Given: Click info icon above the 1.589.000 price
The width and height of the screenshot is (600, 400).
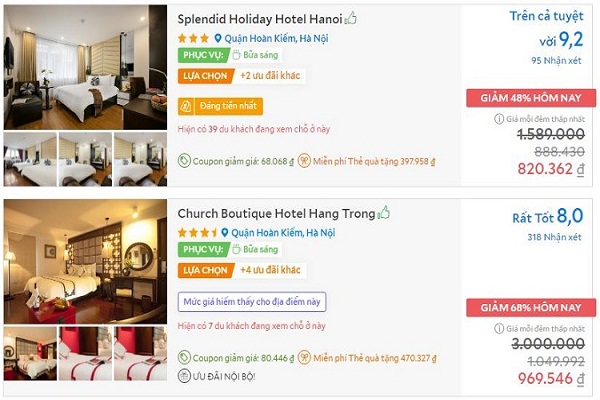Looking at the screenshot, I should [x=499, y=119].
